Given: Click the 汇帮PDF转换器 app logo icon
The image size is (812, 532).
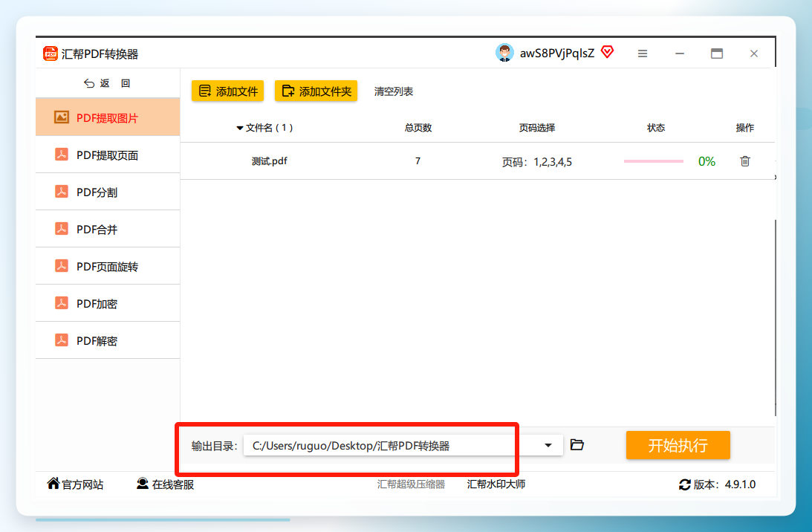Looking at the screenshot, I should [51, 53].
